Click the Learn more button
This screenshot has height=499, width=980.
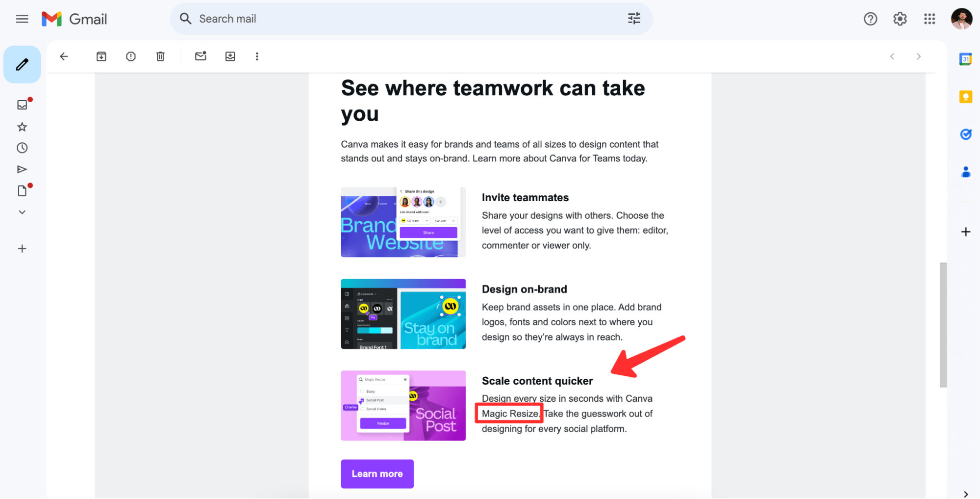377,473
